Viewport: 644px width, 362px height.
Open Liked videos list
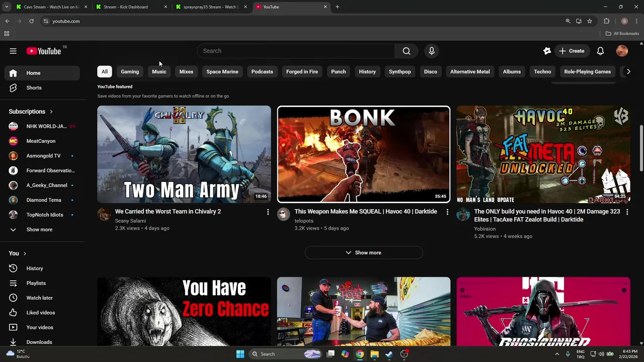click(42, 313)
